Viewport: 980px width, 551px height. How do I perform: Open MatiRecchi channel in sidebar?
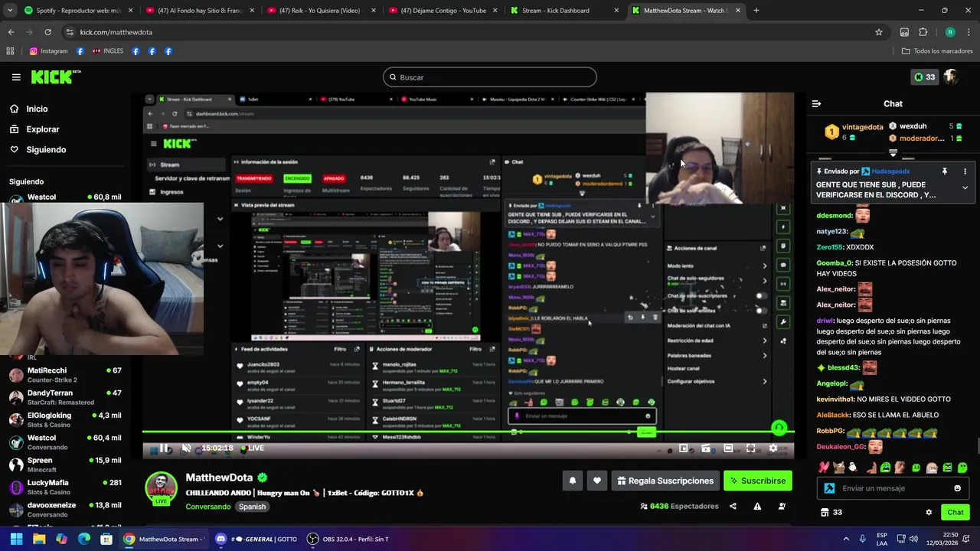click(65, 375)
